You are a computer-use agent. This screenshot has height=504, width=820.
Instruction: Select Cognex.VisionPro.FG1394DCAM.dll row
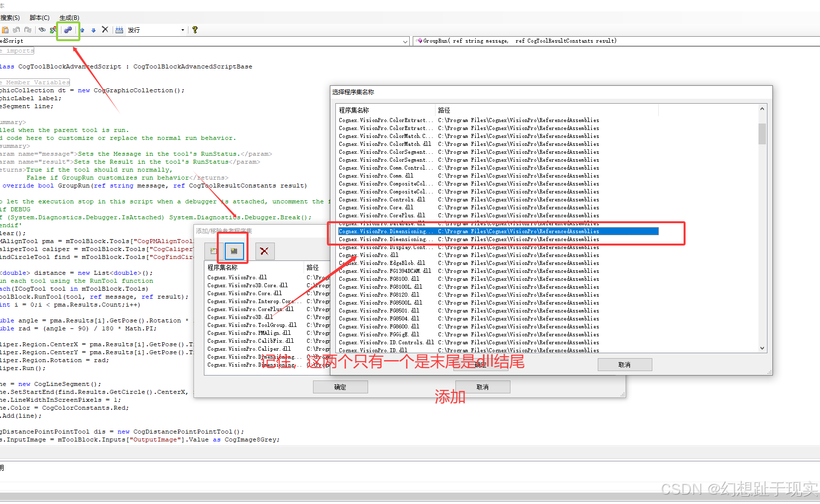coord(498,271)
